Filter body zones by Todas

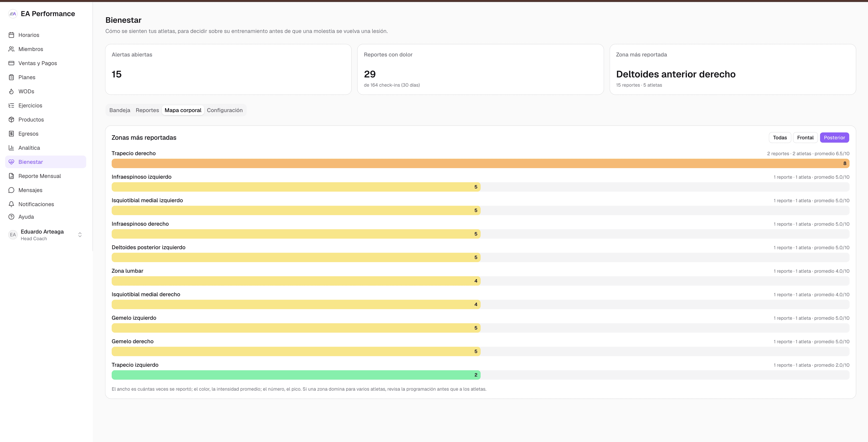pyautogui.click(x=780, y=138)
